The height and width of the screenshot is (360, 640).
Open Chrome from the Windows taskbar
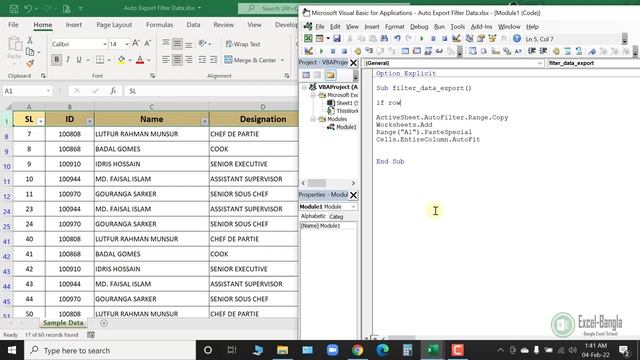pos(357,350)
